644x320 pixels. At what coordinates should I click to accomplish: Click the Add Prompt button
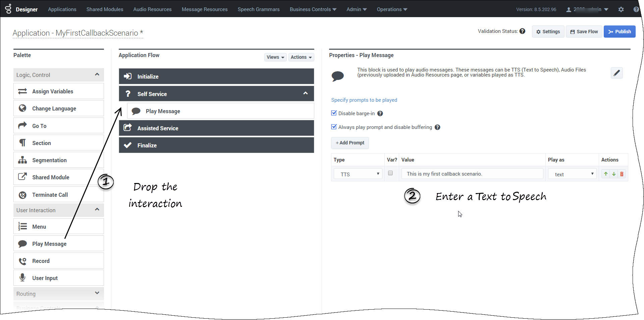(350, 143)
